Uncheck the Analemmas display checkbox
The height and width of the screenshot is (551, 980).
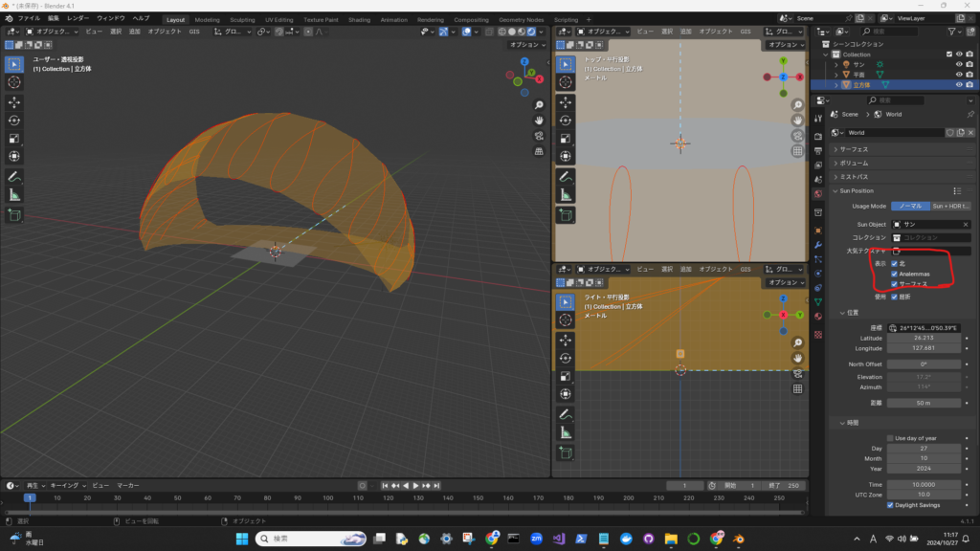(894, 274)
